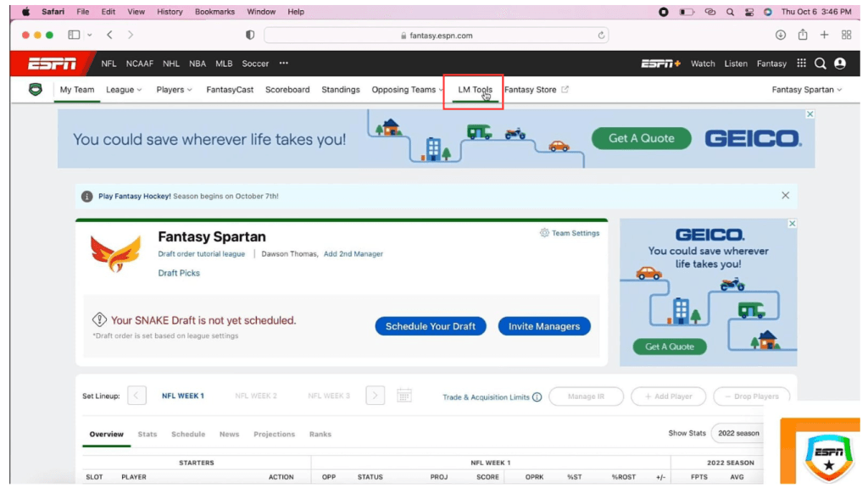Screen dimensions: 868x488
Task: Click the ESPN+ logo
Action: coord(661,64)
